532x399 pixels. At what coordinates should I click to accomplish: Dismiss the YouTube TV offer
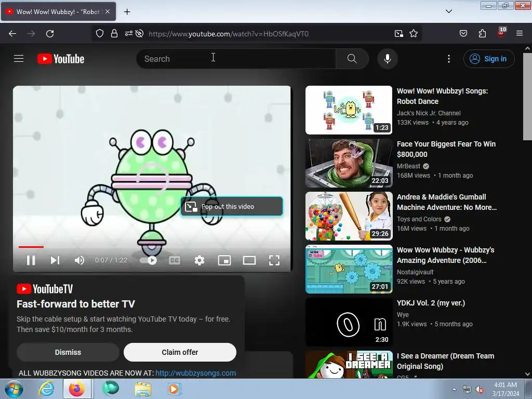tap(68, 352)
